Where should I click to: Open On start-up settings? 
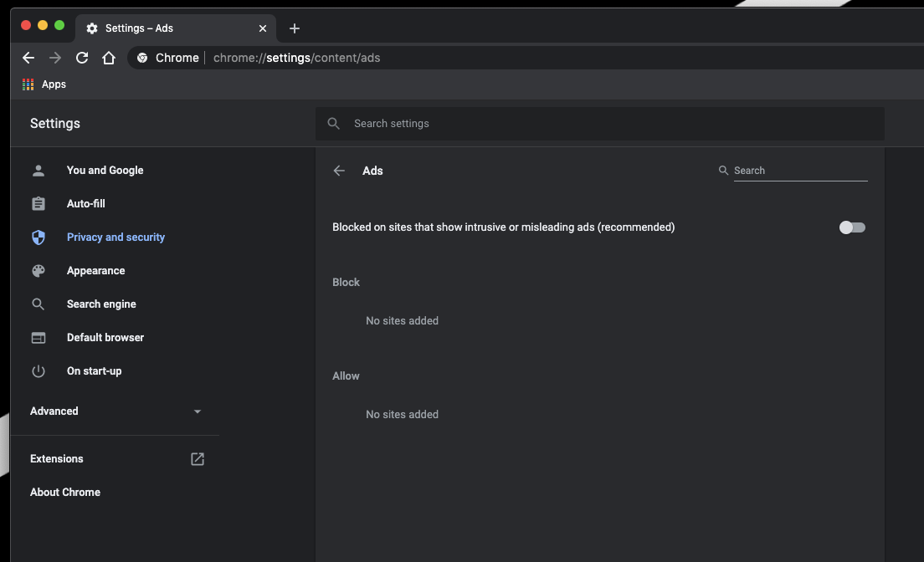coord(95,371)
